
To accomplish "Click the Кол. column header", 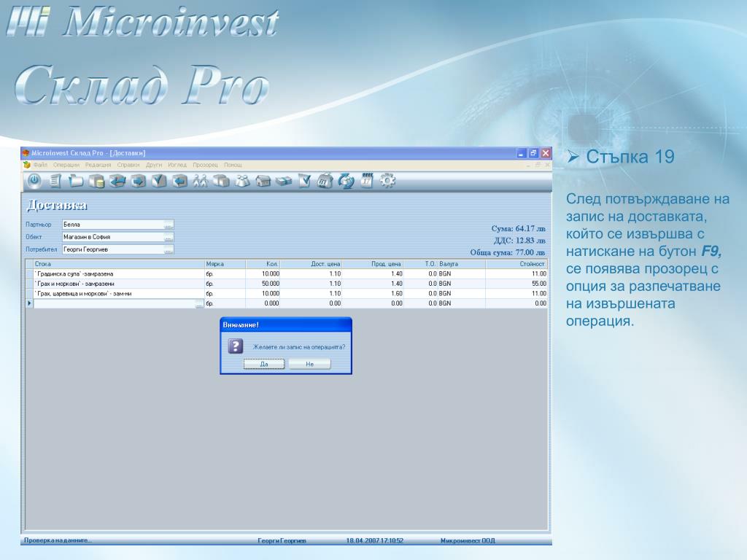I will pos(263,264).
